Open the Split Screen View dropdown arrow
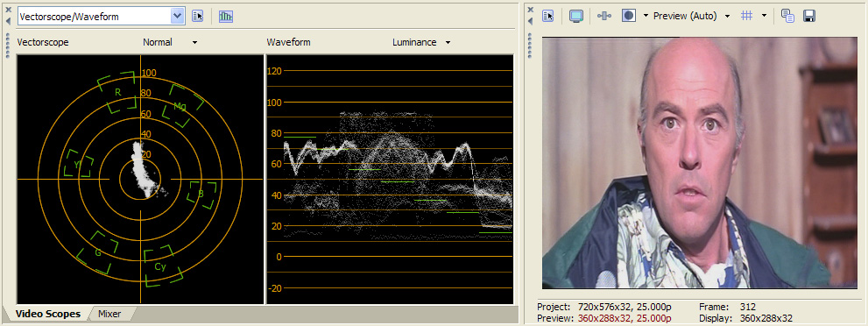 tap(646, 16)
